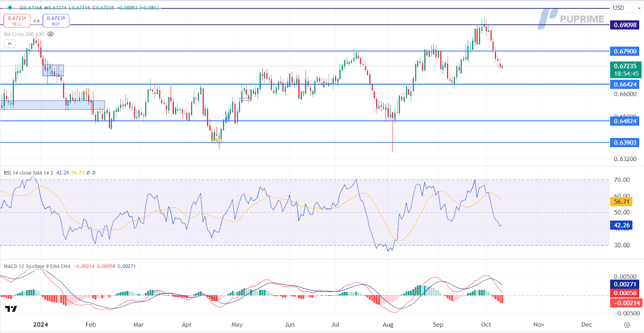The height and width of the screenshot is (333, 644).
Task: Select the RSI 14 close SMA legend
Action: [28, 173]
